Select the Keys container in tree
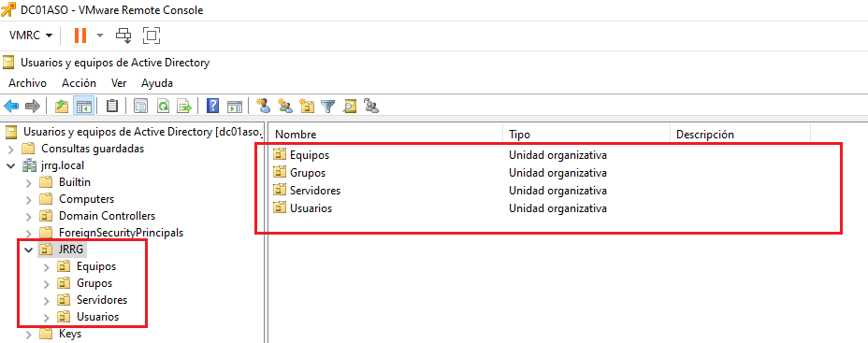The height and width of the screenshot is (343, 868). (70, 335)
